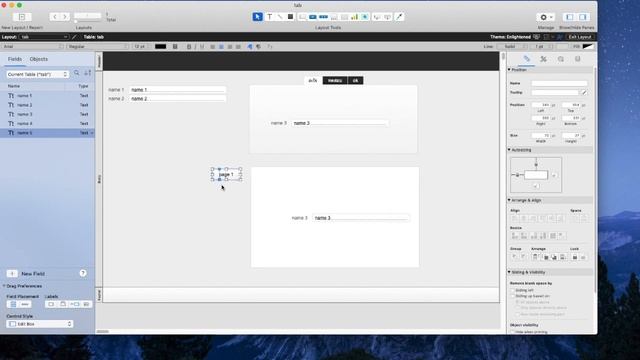This screenshot has width=640, height=360.
Task: Switch to the Fields tab
Action: [15, 59]
